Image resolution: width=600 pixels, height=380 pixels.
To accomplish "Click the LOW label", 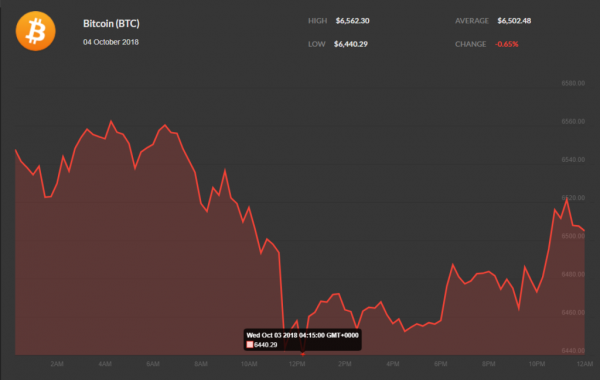I will point(317,44).
